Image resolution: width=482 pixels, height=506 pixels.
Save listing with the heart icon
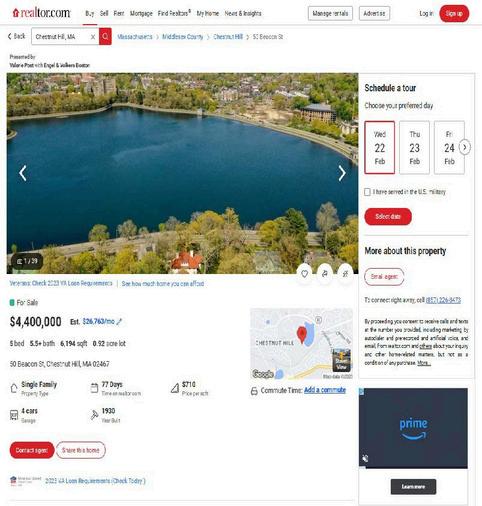(304, 274)
